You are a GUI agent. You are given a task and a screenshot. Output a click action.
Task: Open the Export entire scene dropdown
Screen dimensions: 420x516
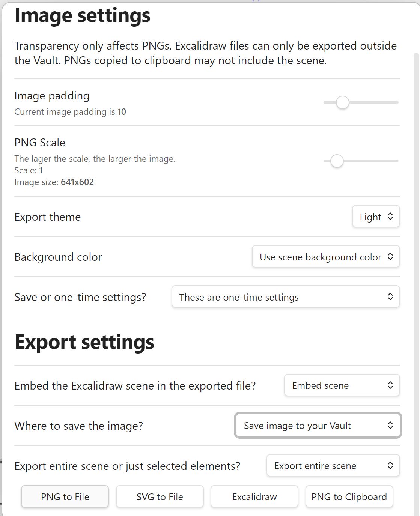(333, 465)
